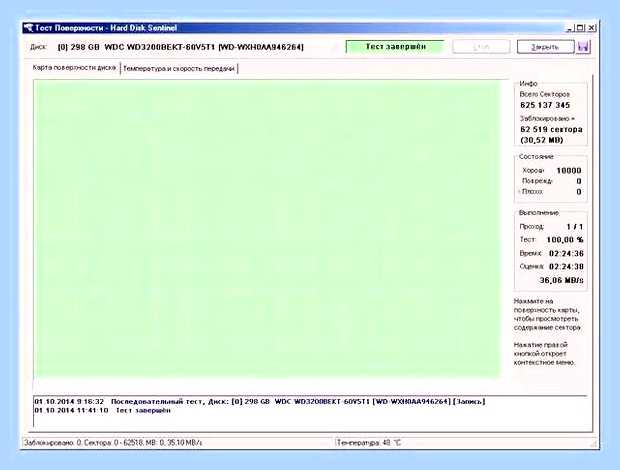Minimize the Тест Поверхности window
The height and width of the screenshot is (470, 620).
[x=569, y=28]
